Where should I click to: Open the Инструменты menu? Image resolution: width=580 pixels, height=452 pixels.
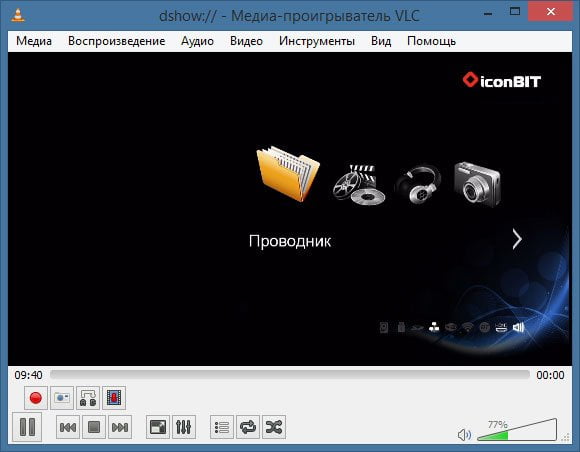pyautogui.click(x=317, y=41)
